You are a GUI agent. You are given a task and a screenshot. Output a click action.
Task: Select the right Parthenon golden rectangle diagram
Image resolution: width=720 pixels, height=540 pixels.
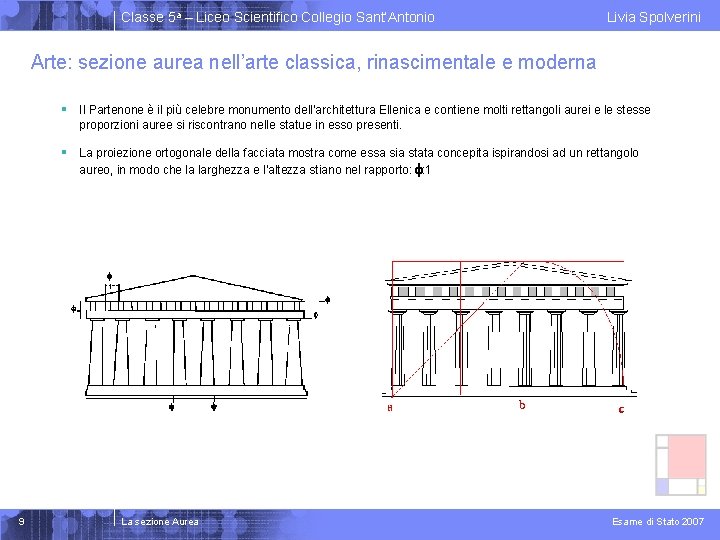pos(509,336)
